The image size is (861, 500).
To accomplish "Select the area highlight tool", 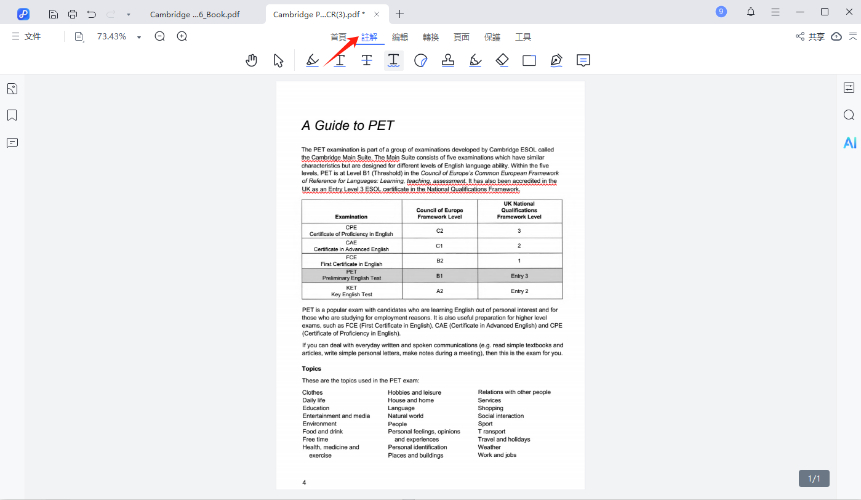I will [476, 60].
